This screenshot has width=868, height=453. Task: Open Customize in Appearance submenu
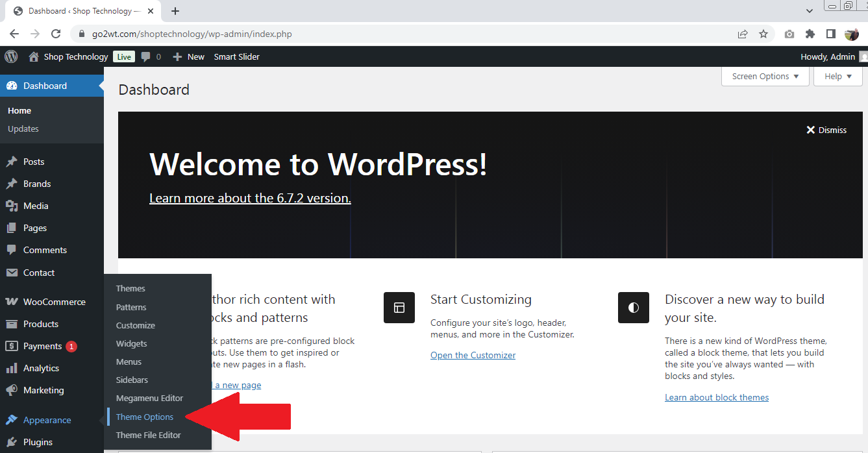(136, 325)
